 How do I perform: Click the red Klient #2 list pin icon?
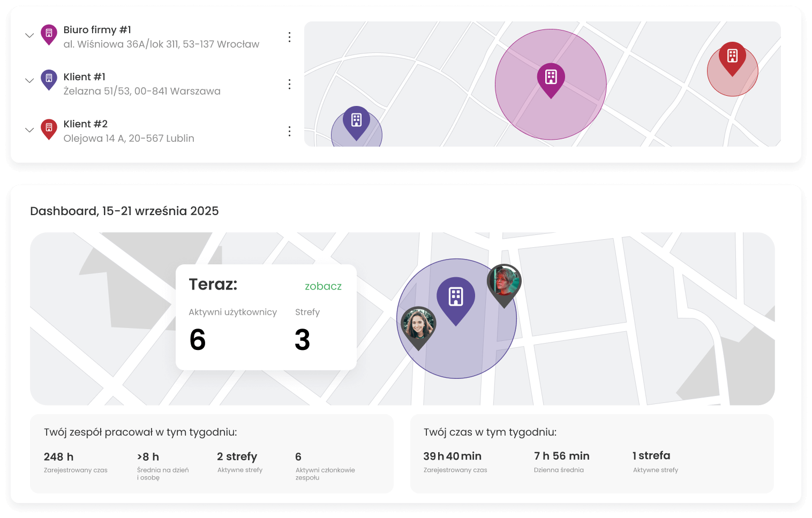pyautogui.click(x=49, y=128)
